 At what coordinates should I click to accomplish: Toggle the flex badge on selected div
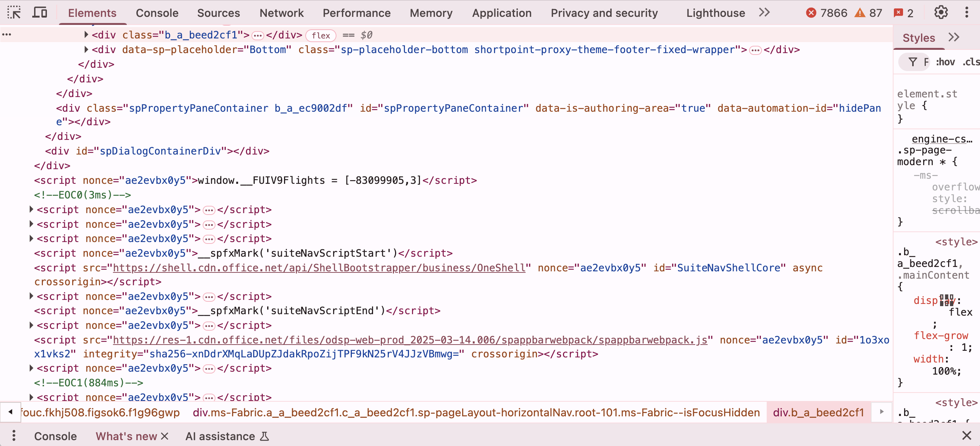pyautogui.click(x=320, y=36)
